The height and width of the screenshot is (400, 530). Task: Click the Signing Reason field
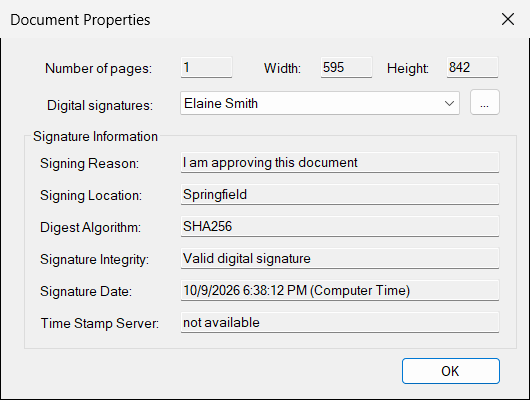click(340, 162)
